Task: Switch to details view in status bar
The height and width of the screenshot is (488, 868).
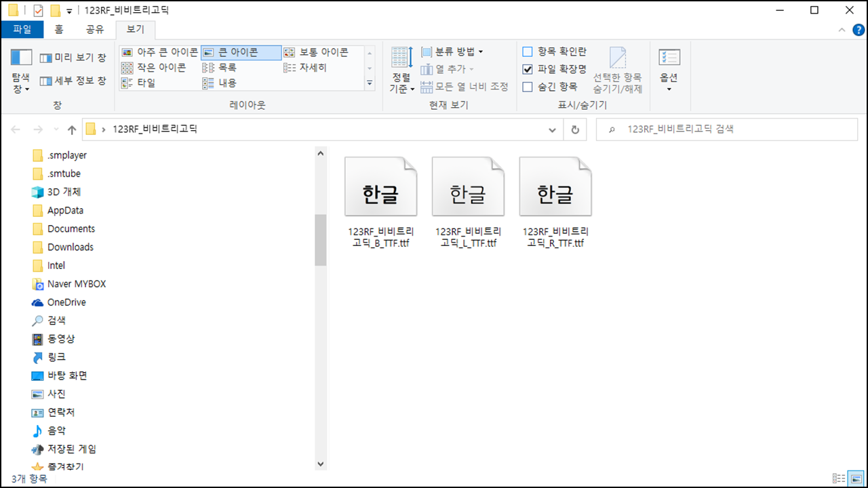Action: click(x=839, y=479)
